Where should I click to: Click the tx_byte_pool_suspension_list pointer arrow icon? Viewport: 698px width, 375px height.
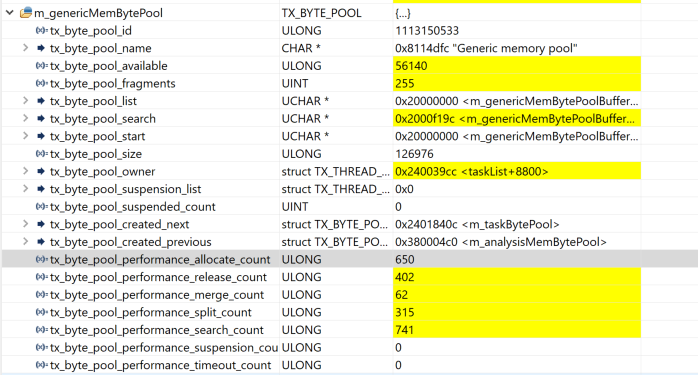41,189
